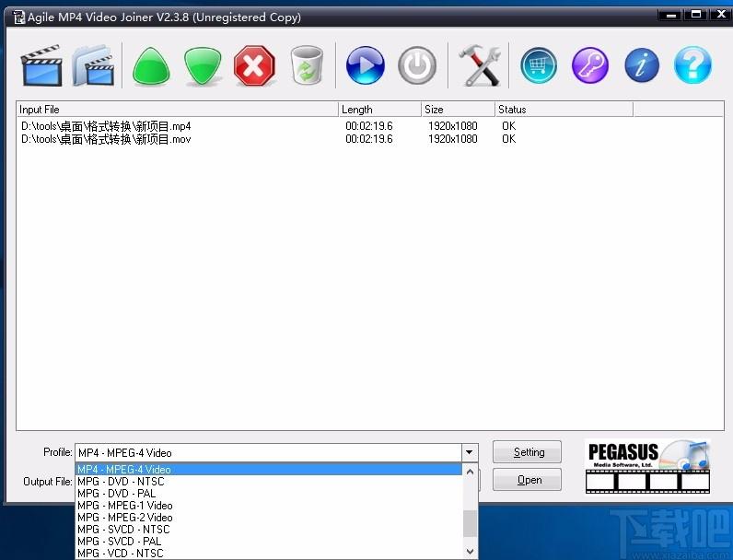This screenshot has width=733, height=560.
Task: Open the Setting button
Action: click(x=527, y=452)
